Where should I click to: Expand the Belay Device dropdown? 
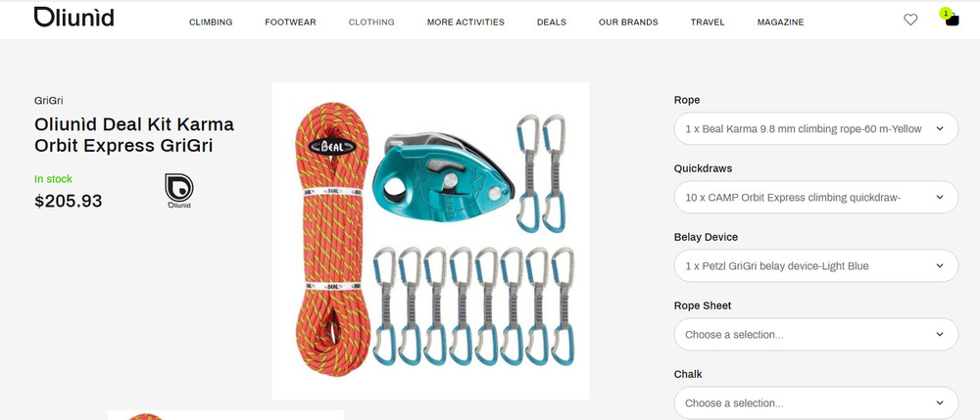tap(815, 266)
